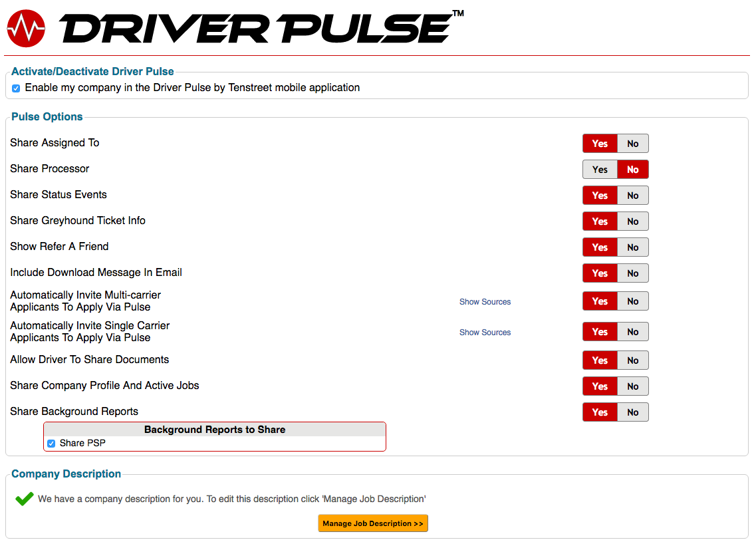
Task: Select No for Show Refer A Friend
Action: coord(632,247)
